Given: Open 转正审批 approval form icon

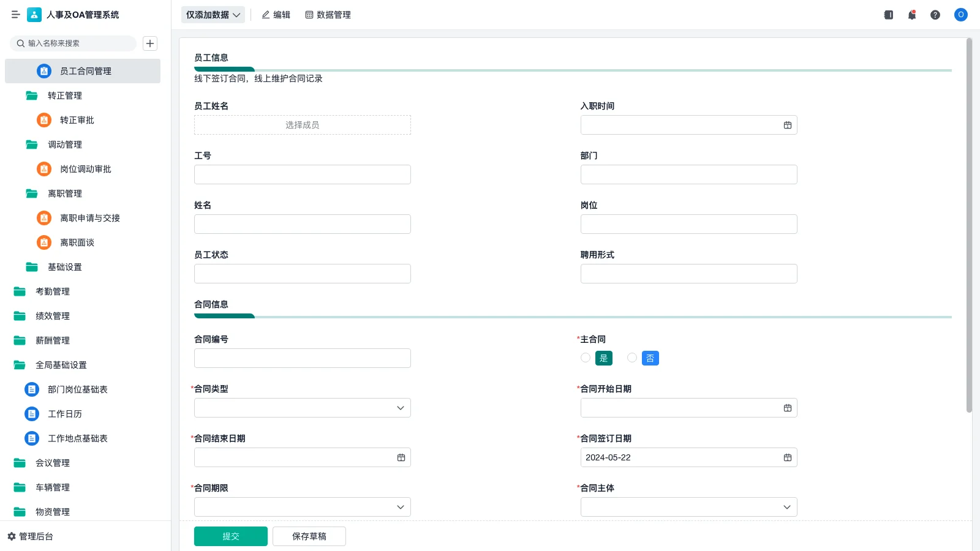Looking at the screenshot, I should pos(43,120).
